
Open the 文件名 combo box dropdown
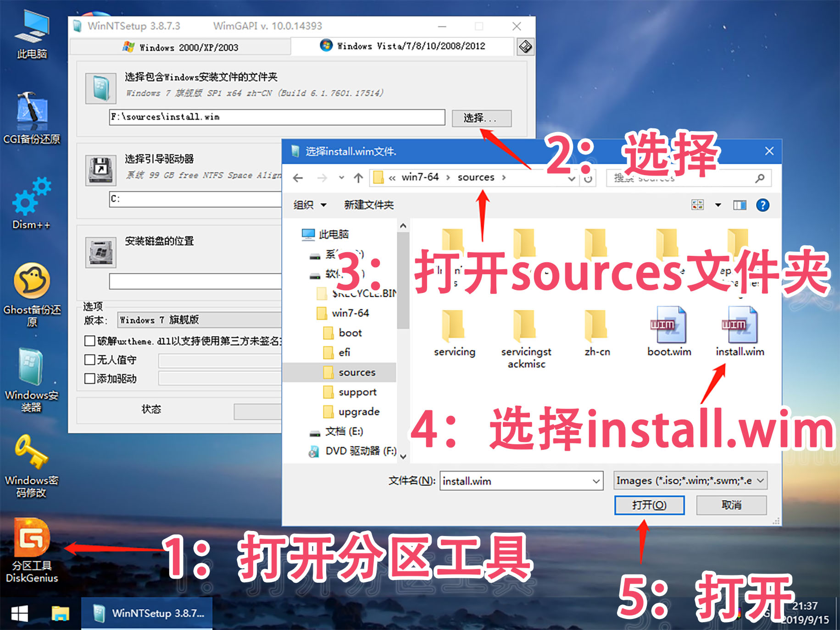(x=596, y=481)
